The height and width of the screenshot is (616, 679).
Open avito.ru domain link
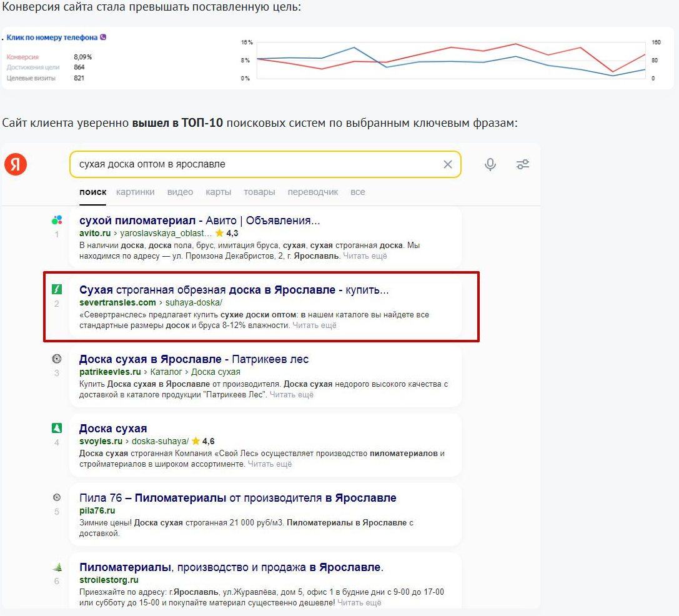[x=95, y=233]
